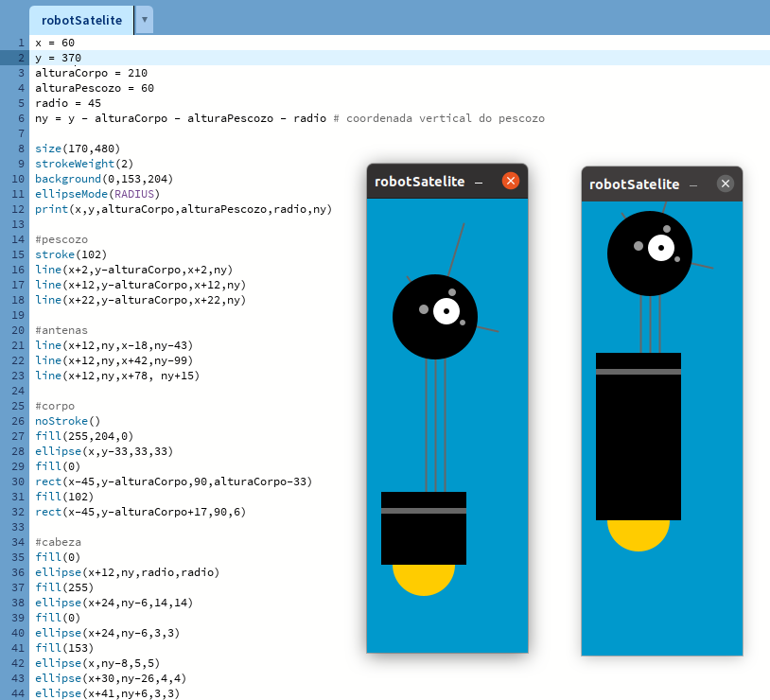Select the robotSatelite editor tab
The image size is (770, 700).
[80, 19]
